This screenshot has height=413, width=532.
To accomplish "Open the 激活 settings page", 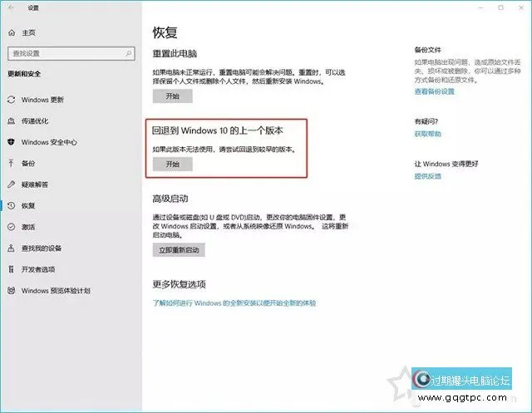I will click(28, 227).
